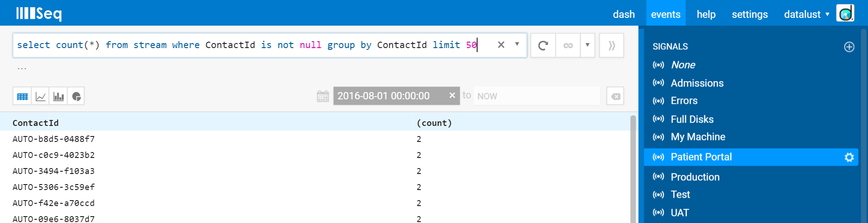Switch to line chart view
The height and width of the screenshot is (223, 868).
click(x=40, y=96)
